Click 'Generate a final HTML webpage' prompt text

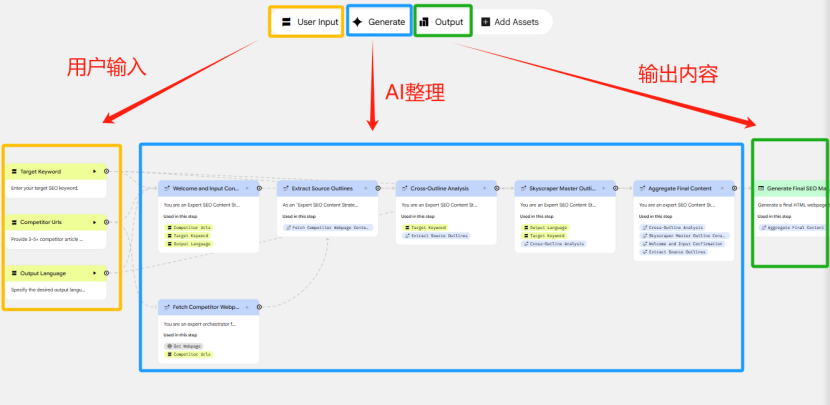click(792, 205)
